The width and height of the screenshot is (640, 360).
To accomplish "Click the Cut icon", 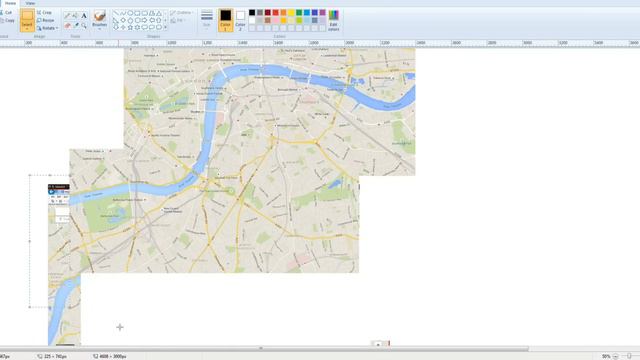I will (2, 13).
